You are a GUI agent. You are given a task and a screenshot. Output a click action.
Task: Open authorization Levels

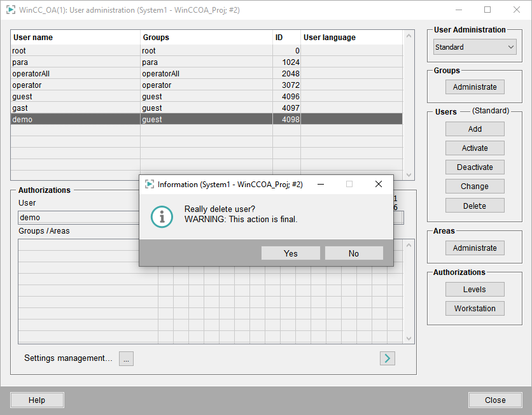[x=475, y=290]
